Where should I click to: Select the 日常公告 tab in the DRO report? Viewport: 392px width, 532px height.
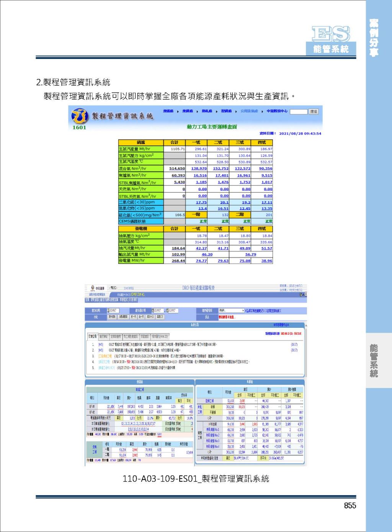[93, 336]
